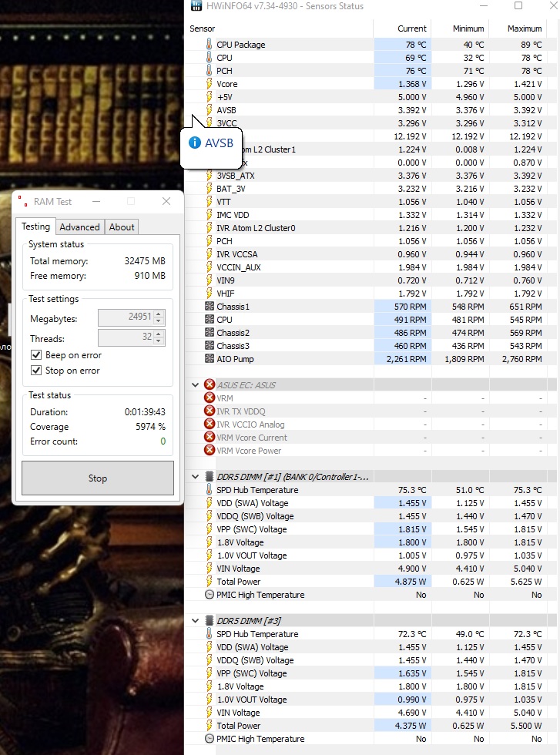
Task: Click the Minimum column header
Action: pos(468,29)
